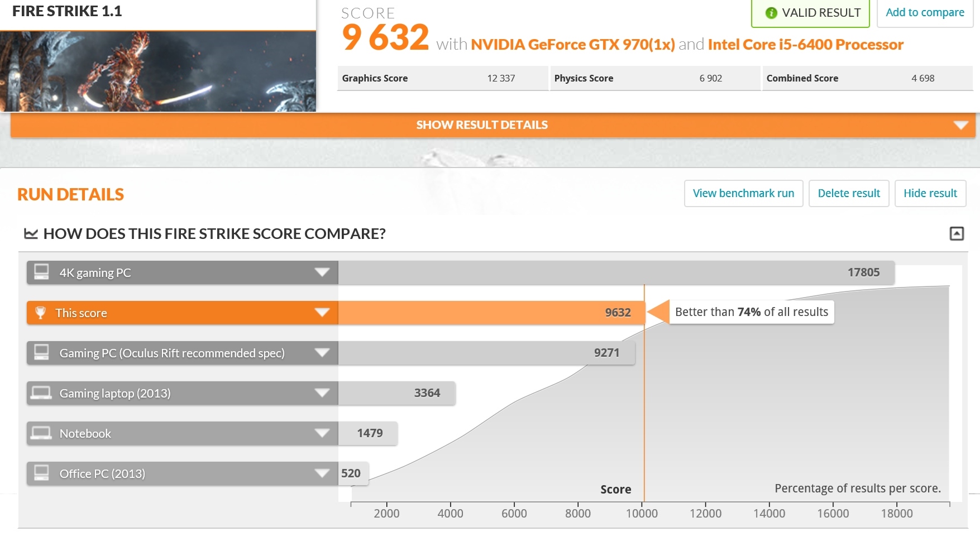Click the 4K gaming PC desktop icon
Image resolution: width=980 pixels, height=541 pixels.
point(41,272)
